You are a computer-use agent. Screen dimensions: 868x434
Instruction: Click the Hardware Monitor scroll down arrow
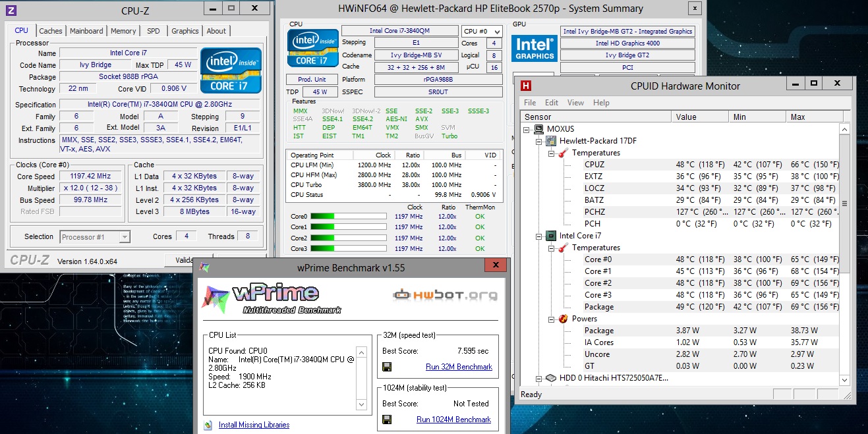click(844, 379)
